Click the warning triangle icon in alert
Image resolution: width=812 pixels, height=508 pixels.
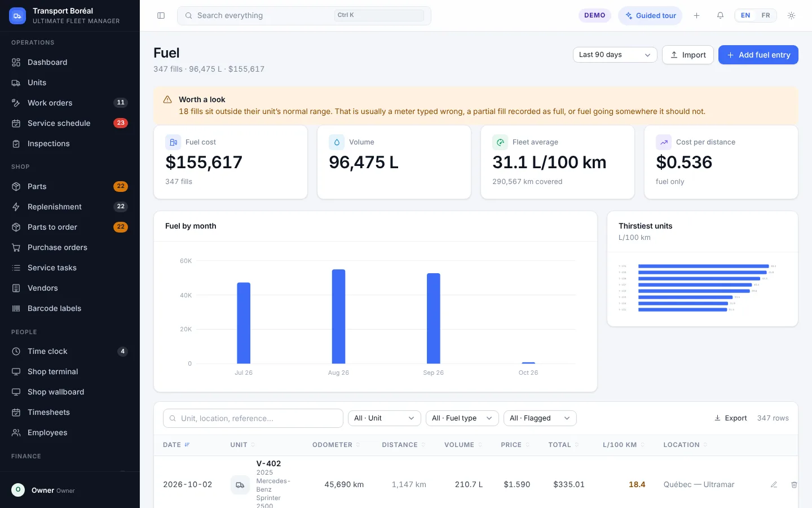point(167,99)
